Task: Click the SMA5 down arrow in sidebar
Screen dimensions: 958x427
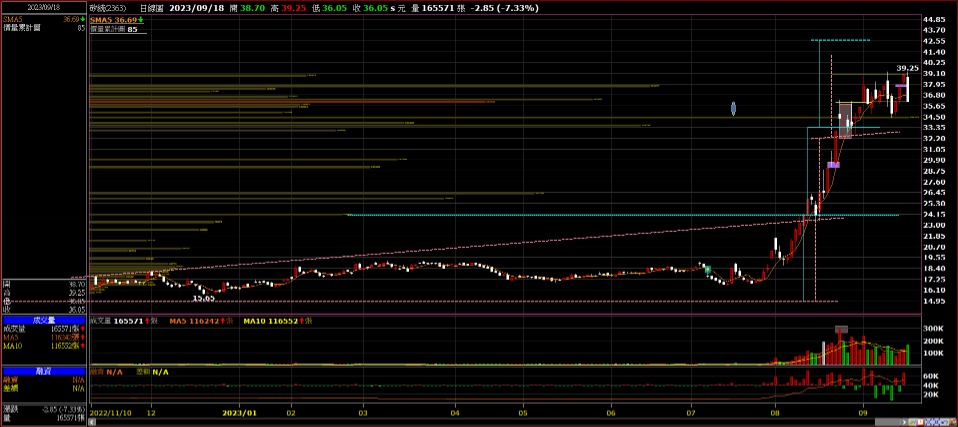Action: point(81,19)
